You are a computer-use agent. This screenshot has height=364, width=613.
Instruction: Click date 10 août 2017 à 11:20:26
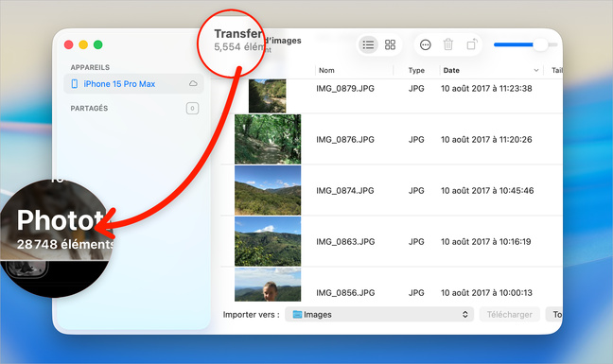tap(486, 139)
